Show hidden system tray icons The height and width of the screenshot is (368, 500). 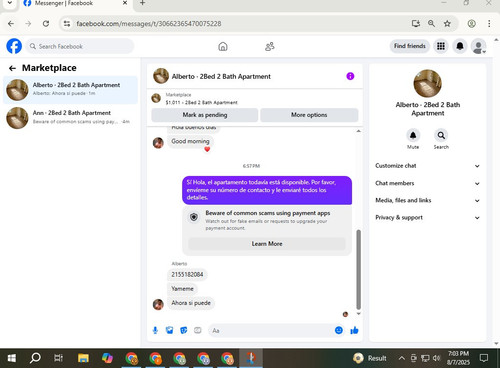[x=402, y=358]
